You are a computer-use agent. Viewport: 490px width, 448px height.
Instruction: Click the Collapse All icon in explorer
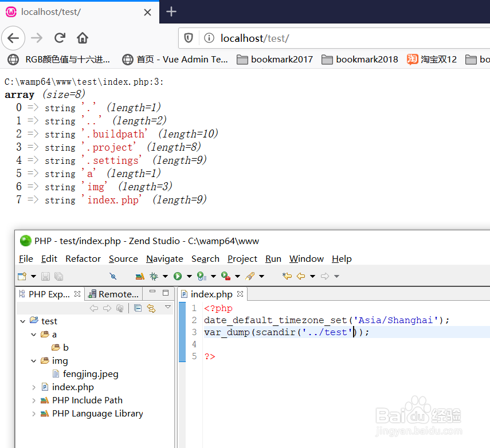[x=138, y=308]
